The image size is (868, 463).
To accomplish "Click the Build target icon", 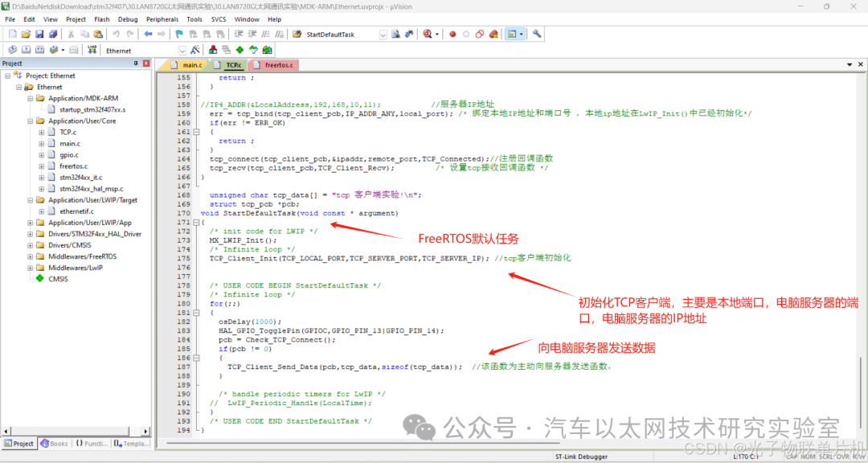I will tap(25, 50).
